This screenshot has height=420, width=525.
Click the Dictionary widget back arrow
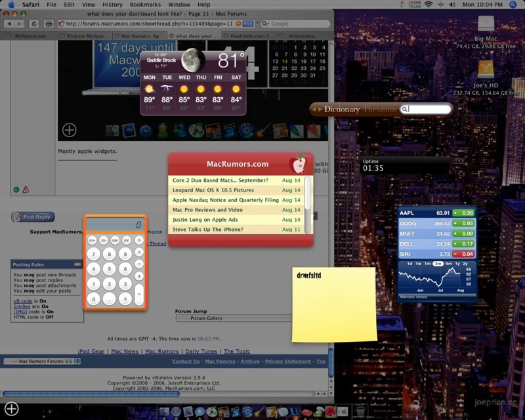click(x=314, y=109)
